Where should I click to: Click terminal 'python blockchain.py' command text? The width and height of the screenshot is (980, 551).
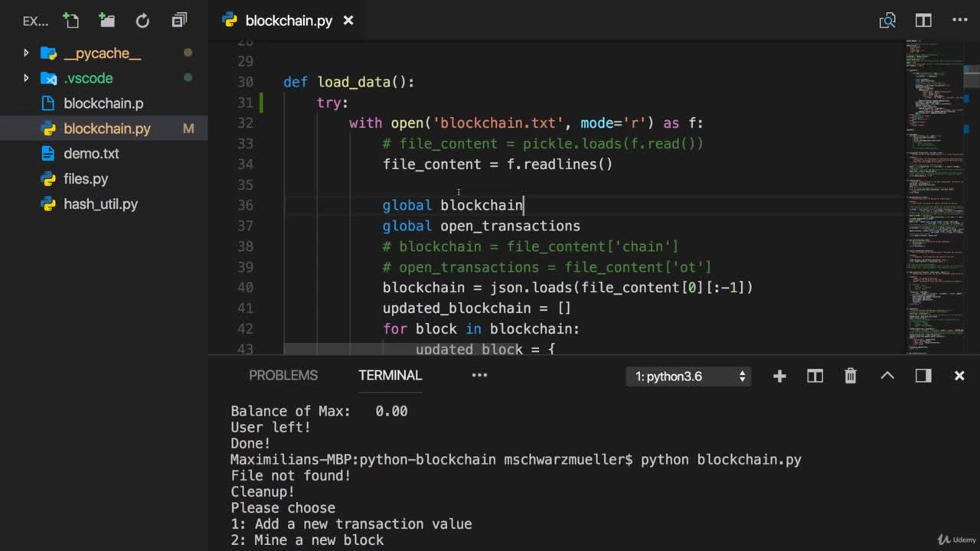click(x=721, y=459)
